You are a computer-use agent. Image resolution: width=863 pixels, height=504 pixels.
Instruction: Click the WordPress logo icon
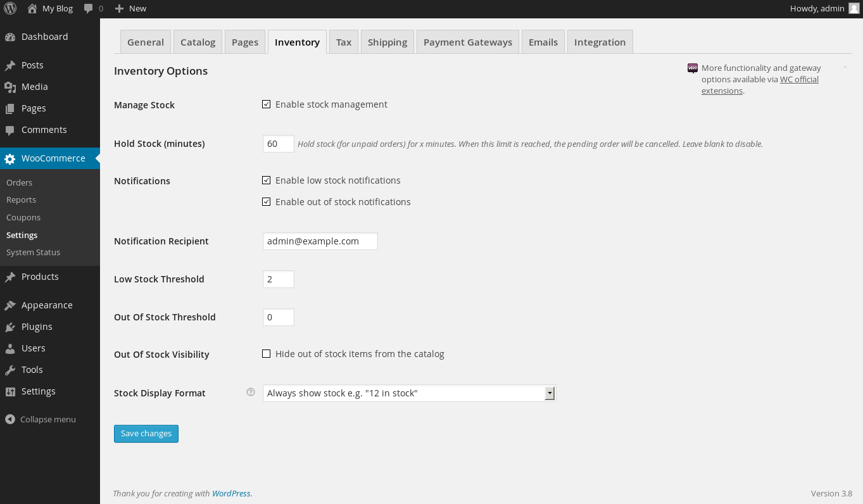10,8
